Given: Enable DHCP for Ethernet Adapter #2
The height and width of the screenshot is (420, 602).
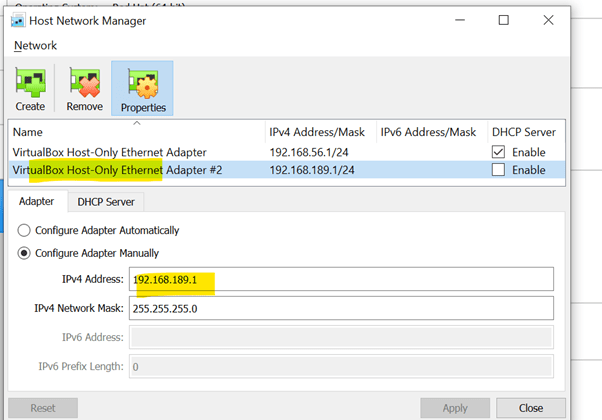Looking at the screenshot, I should click(x=500, y=170).
